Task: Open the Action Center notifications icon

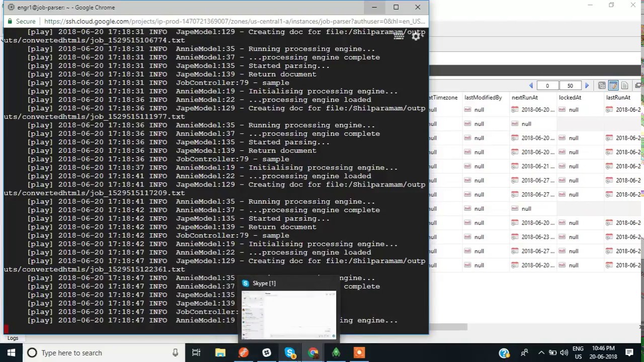Action: pos(629,352)
